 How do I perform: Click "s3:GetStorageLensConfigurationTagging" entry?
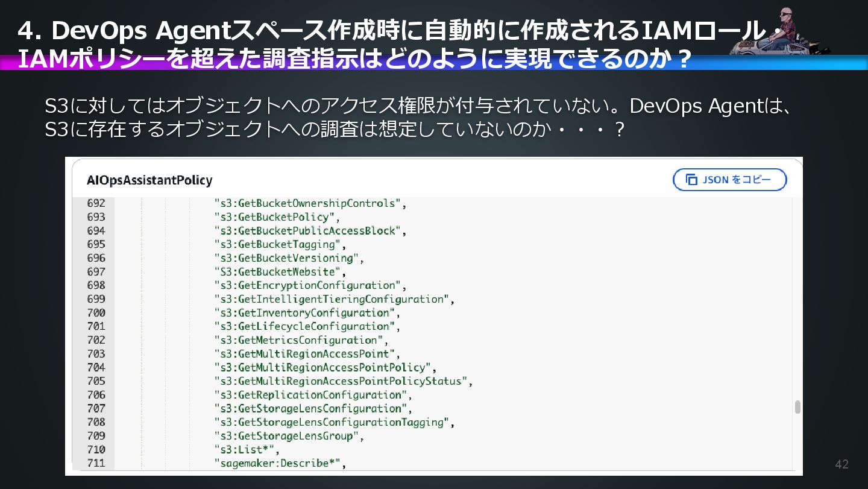tap(335, 422)
